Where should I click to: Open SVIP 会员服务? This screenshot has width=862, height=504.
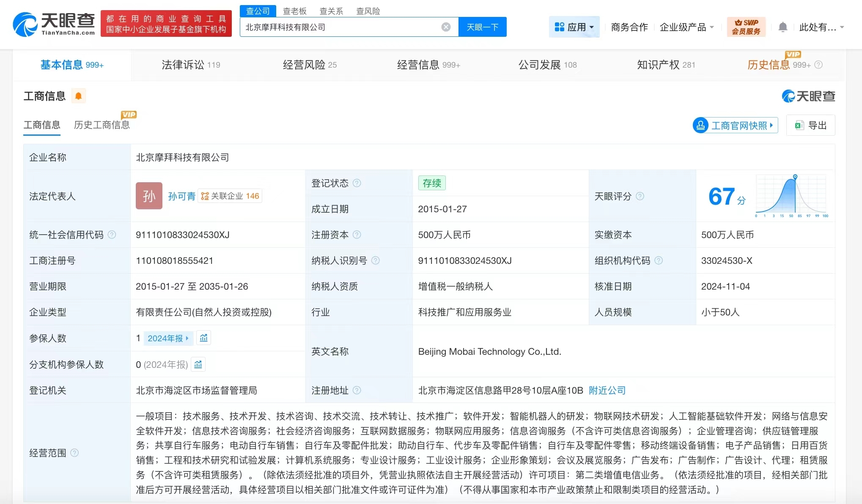746,27
